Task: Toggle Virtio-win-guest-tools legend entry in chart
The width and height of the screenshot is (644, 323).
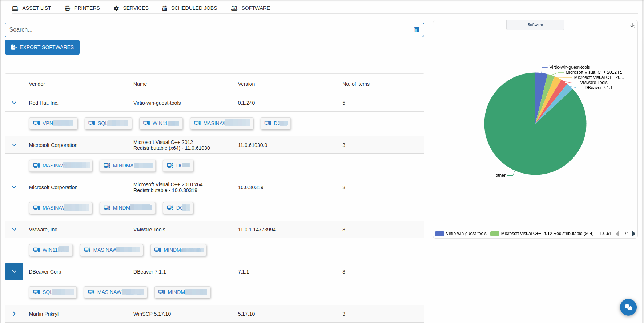Action: click(461, 234)
